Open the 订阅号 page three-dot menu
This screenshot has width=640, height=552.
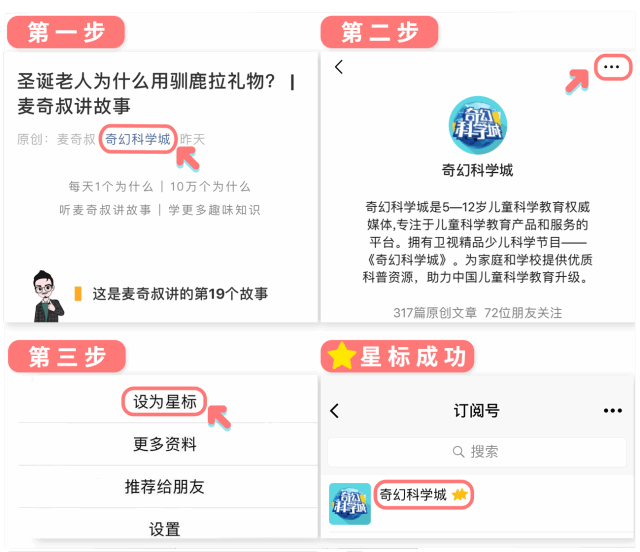pyautogui.click(x=613, y=411)
